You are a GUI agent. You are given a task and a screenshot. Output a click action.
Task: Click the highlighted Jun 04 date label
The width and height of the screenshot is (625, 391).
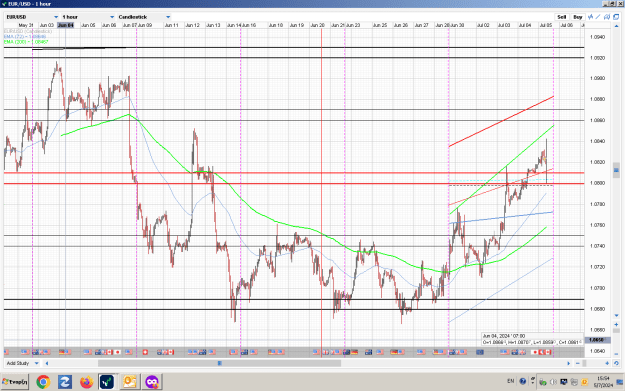pos(65,25)
